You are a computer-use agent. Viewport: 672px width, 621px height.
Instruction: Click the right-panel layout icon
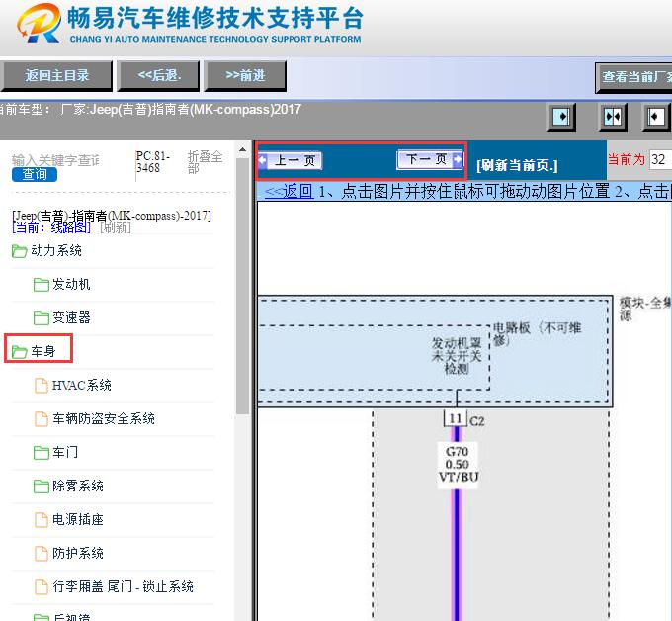coord(656,117)
